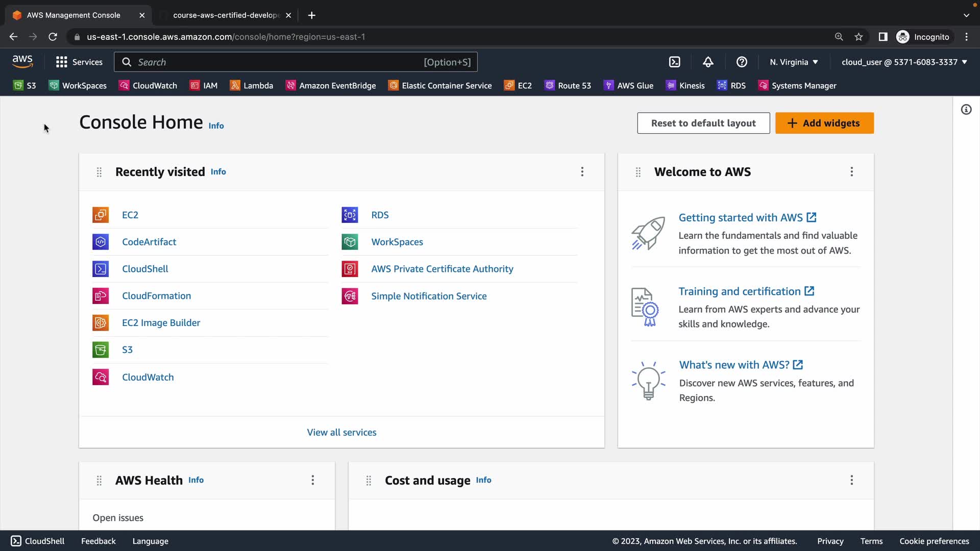Click the Add widgets button
The image size is (980, 551).
coord(824,123)
